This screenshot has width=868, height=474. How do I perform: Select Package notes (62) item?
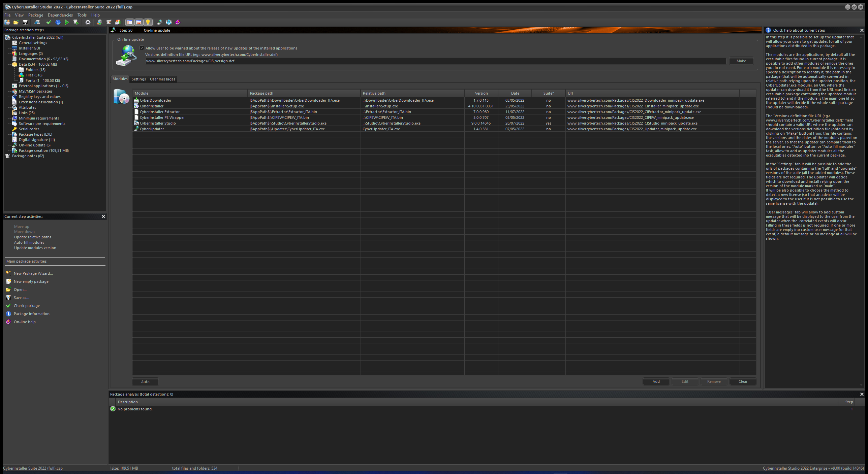pyautogui.click(x=28, y=156)
